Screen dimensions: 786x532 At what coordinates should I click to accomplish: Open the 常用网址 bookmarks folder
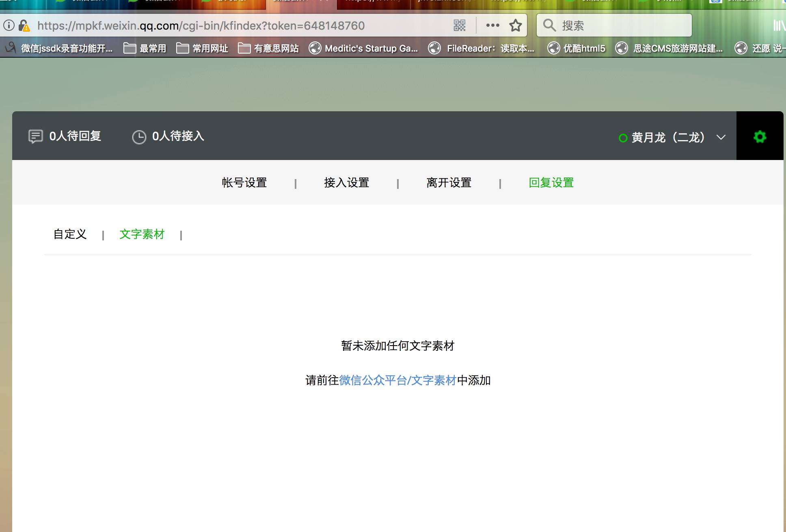click(202, 48)
